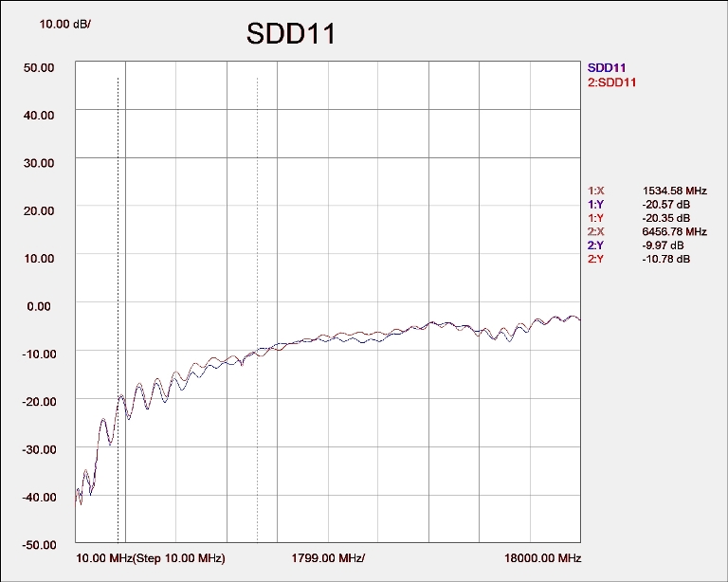Image resolution: width=728 pixels, height=582 pixels.
Task: Select the red 2:SDD11 legend entry
Action: click(612, 82)
